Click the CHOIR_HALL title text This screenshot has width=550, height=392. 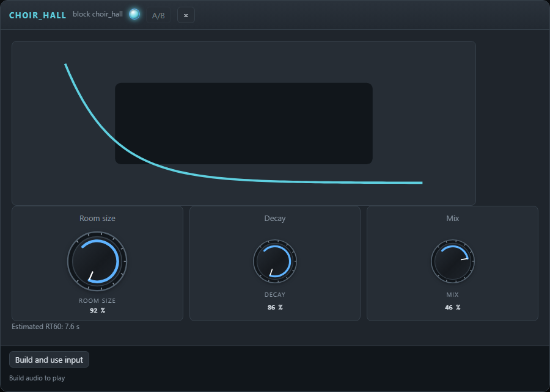(x=37, y=15)
